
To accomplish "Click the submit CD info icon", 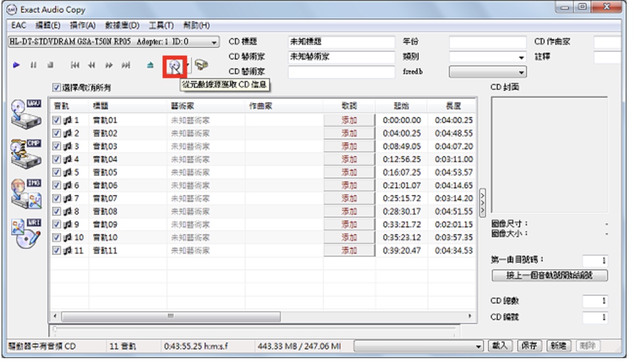I will 201,65.
